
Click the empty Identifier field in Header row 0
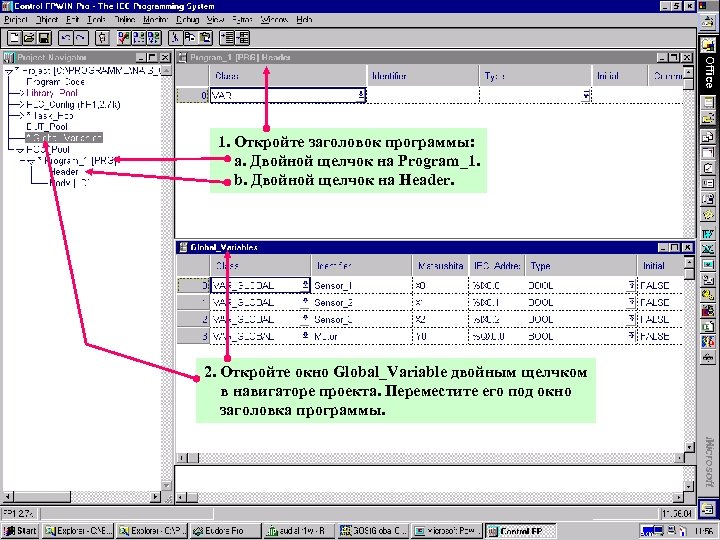click(x=423, y=96)
